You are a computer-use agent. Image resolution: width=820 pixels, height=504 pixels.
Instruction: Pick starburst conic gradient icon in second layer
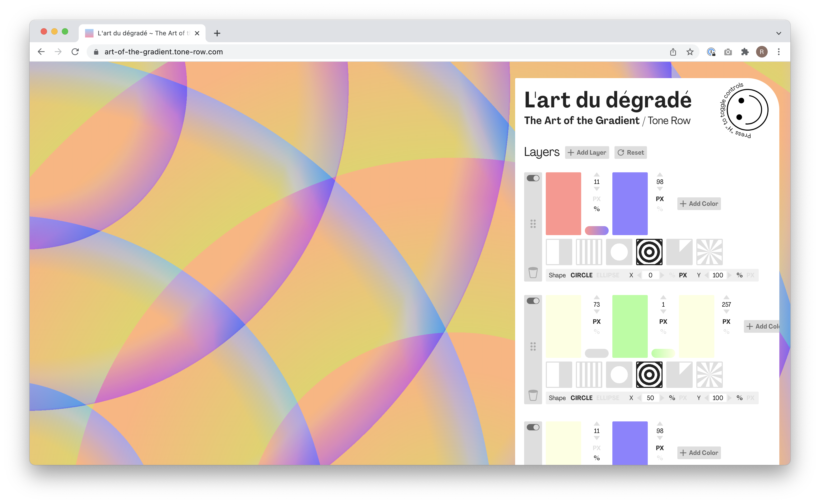point(709,375)
